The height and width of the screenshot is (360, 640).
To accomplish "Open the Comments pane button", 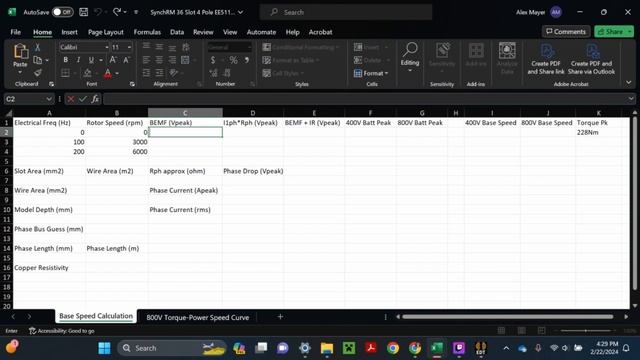I will pyautogui.click(x=566, y=31).
